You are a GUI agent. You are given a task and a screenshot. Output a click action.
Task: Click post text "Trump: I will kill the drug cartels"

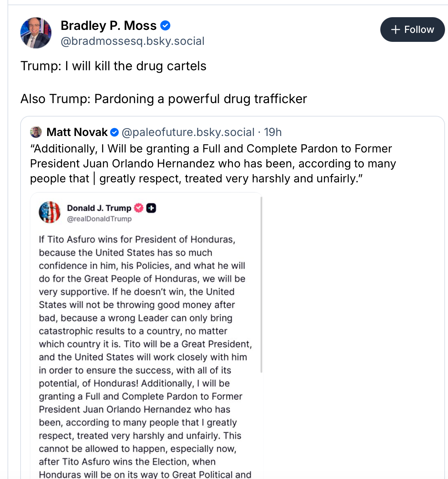pos(113,66)
